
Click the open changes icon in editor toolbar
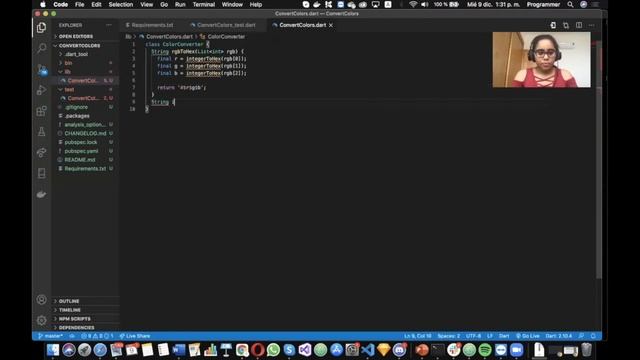pyautogui.click(x=553, y=25)
